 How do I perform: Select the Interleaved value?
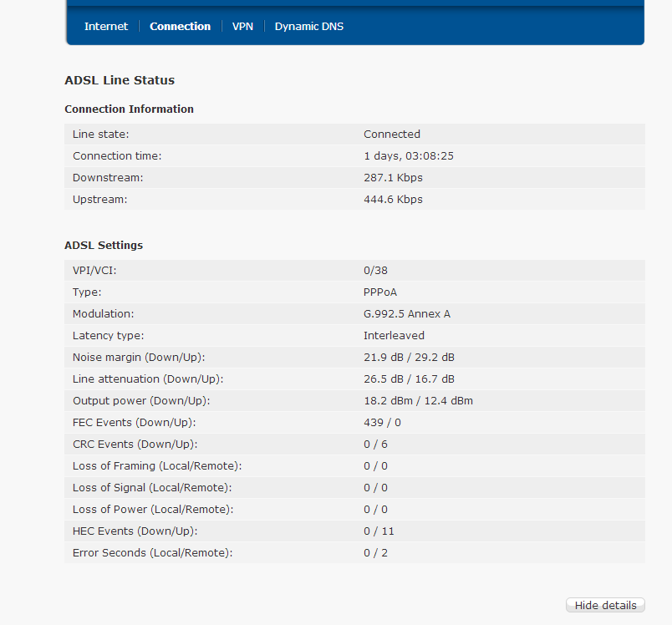click(394, 336)
